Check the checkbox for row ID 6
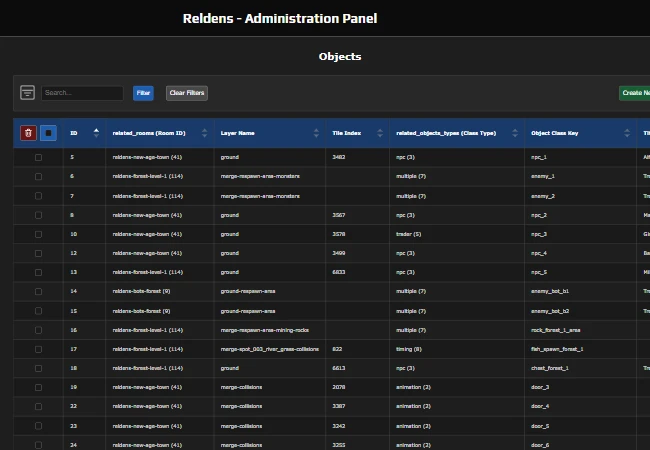The width and height of the screenshot is (650, 450). [x=39, y=177]
